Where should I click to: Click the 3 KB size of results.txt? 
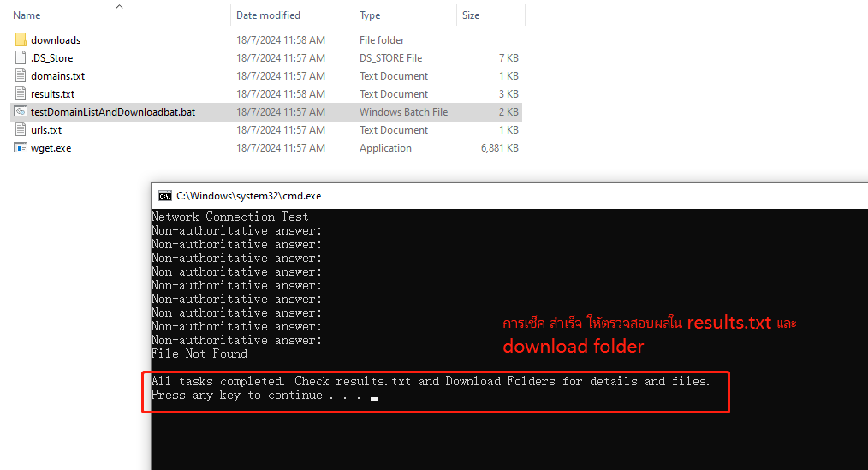[x=508, y=93]
